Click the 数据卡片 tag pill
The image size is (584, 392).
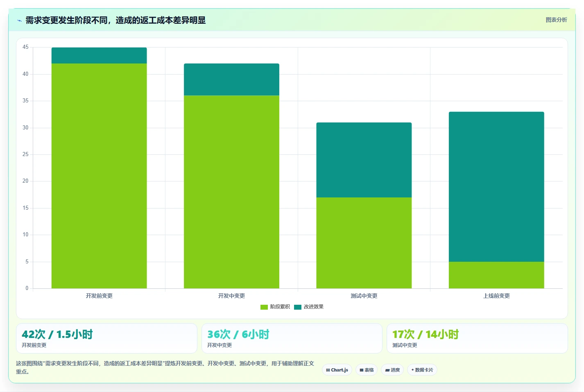[422, 370]
